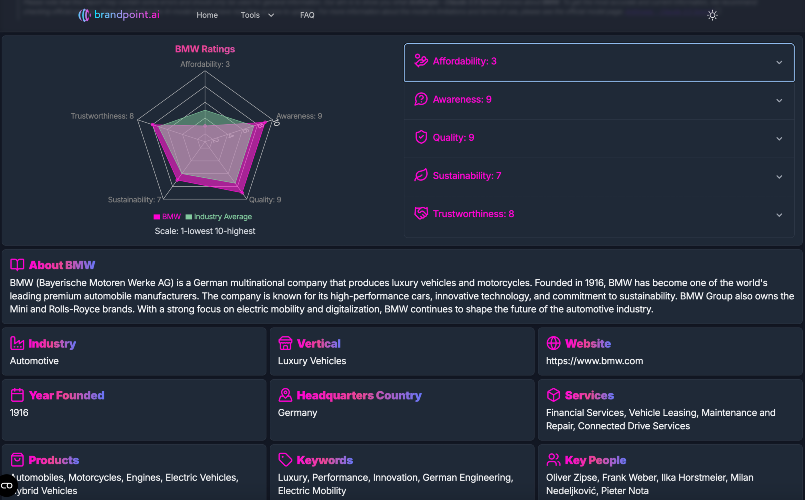Click the BMW Ratings chart title

click(x=205, y=49)
